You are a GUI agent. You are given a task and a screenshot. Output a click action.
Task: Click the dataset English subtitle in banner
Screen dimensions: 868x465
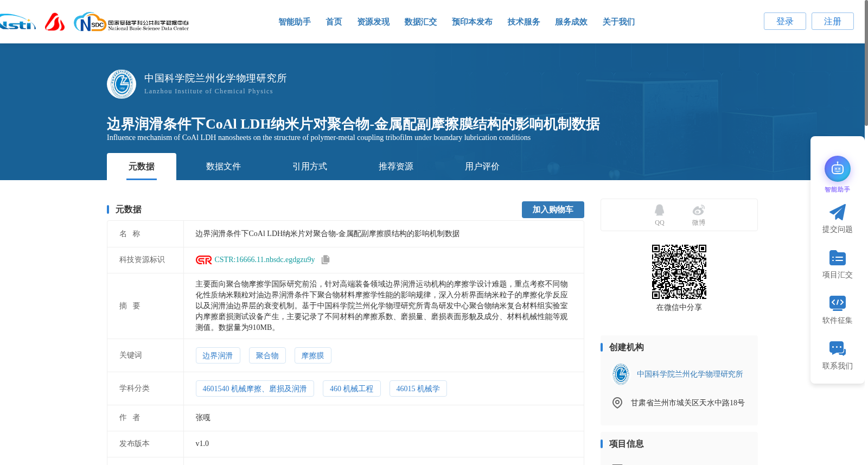coord(318,138)
